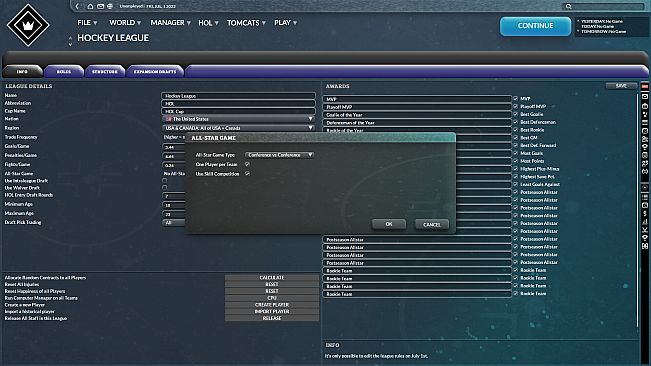Open the dollar sign finances sidebar icon
The height and width of the screenshot is (366, 651).
645,213
